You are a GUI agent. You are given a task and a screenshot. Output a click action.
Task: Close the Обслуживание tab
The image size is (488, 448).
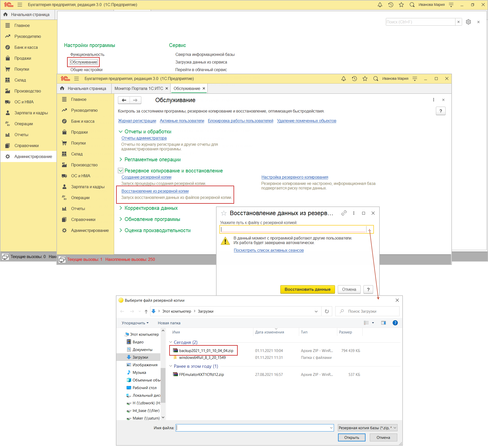pos(204,88)
